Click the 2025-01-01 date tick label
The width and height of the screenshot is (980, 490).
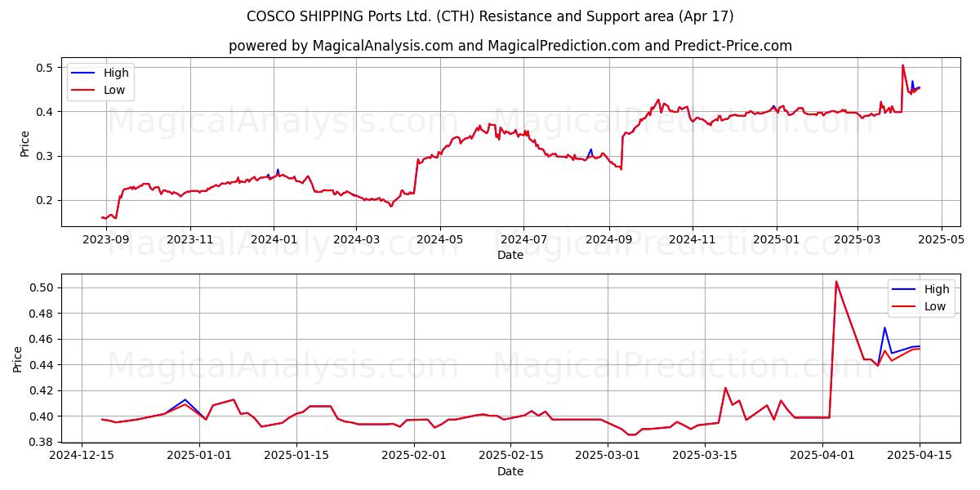point(200,456)
